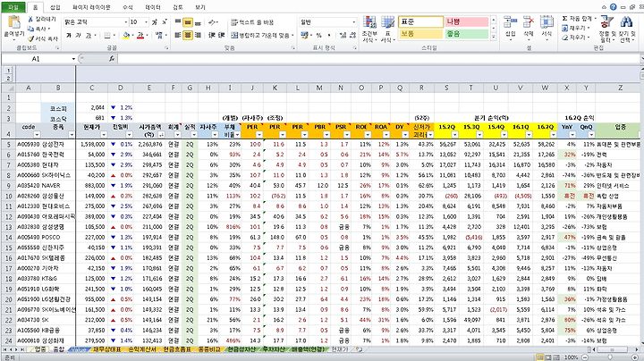This screenshot has height=361, width=644.
Task: Increase font size with the grow-font icon
Action: 155,22
